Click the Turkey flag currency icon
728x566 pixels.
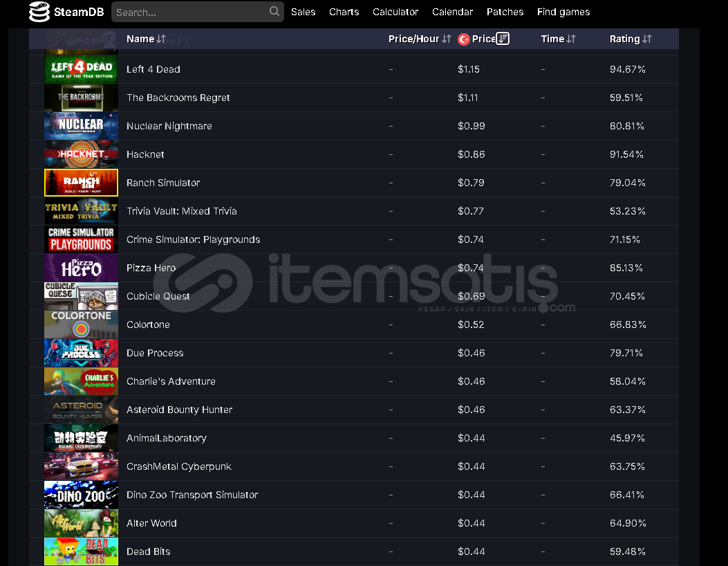[x=463, y=39]
